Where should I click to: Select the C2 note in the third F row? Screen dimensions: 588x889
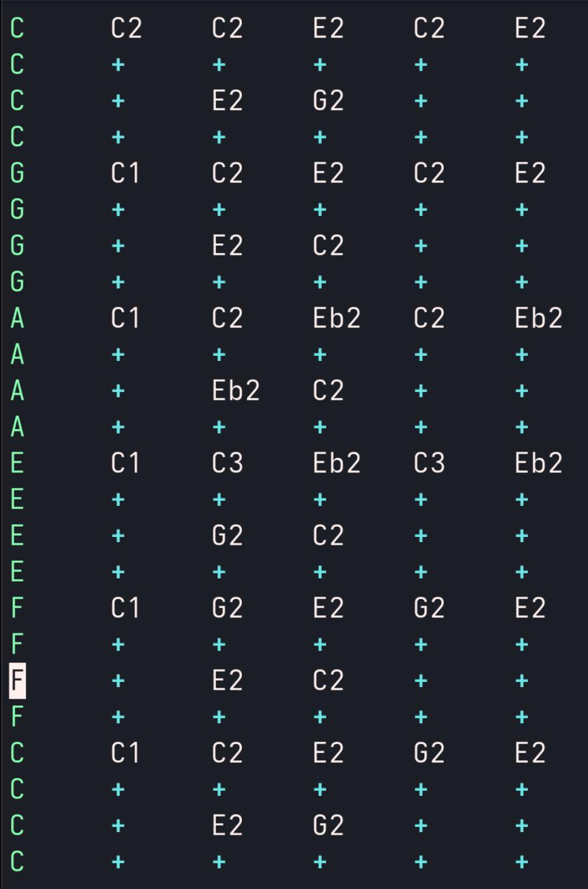coord(328,680)
